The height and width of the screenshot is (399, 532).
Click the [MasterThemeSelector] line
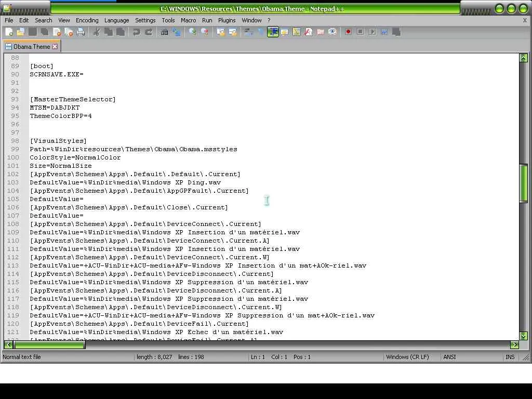73,99
